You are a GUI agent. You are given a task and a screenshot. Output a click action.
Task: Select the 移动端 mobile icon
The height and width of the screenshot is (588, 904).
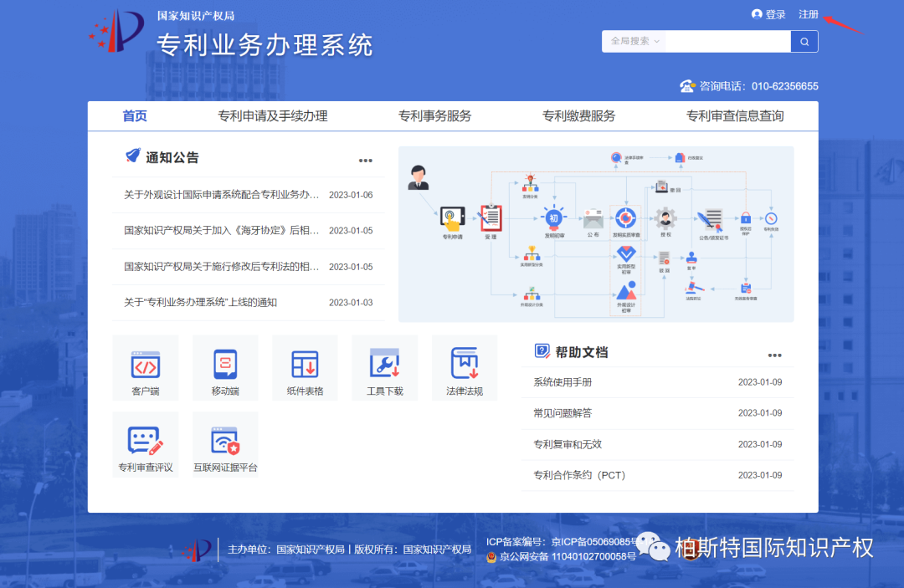[x=224, y=367]
